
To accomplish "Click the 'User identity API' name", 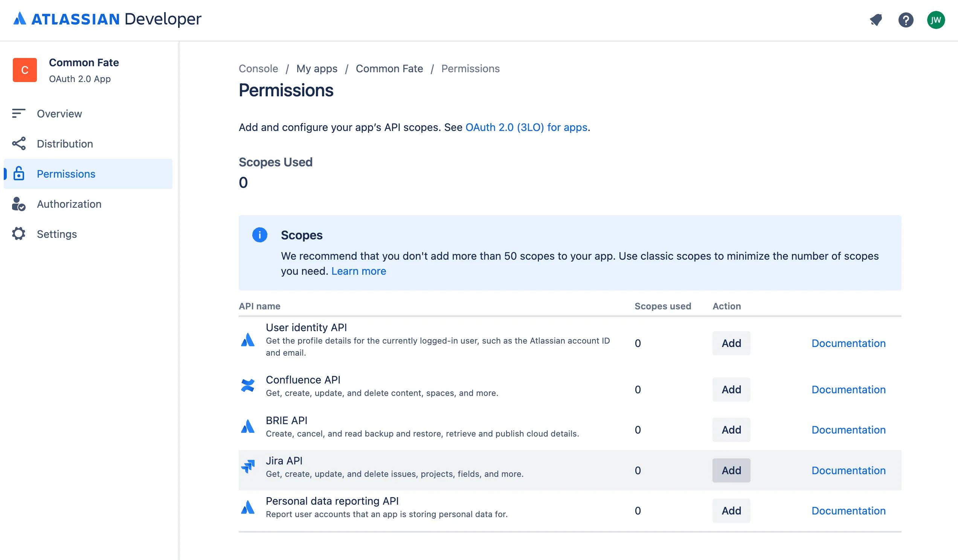I will [307, 327].
